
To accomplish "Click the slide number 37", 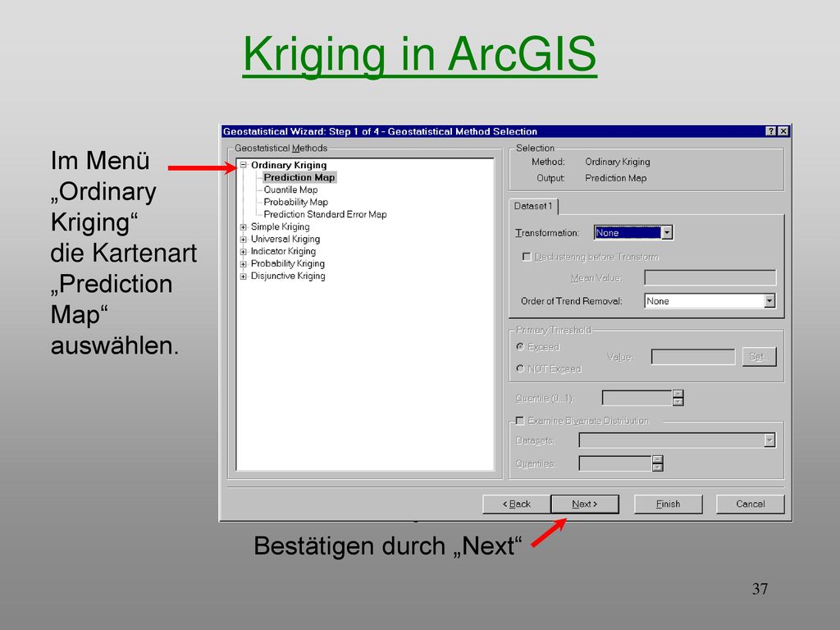I will point(760,589).
